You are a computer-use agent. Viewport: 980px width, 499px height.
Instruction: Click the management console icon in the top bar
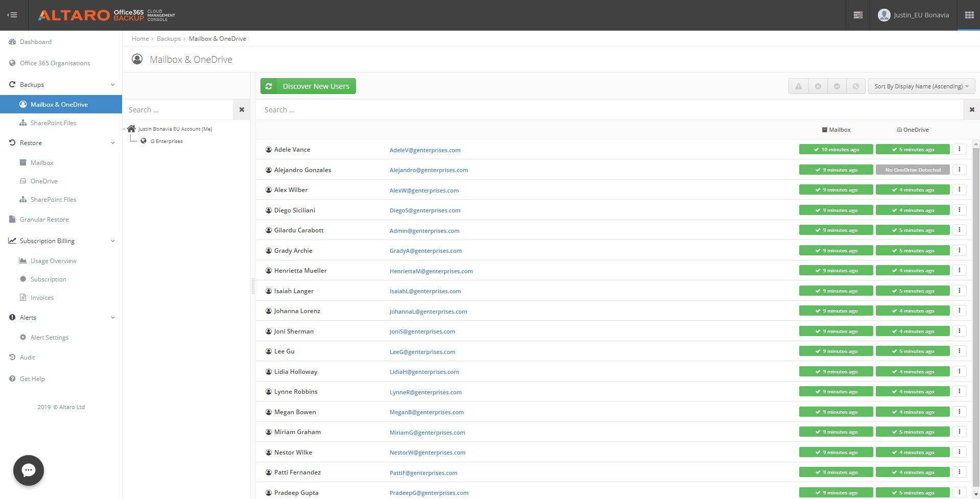[x=856, y=15]
